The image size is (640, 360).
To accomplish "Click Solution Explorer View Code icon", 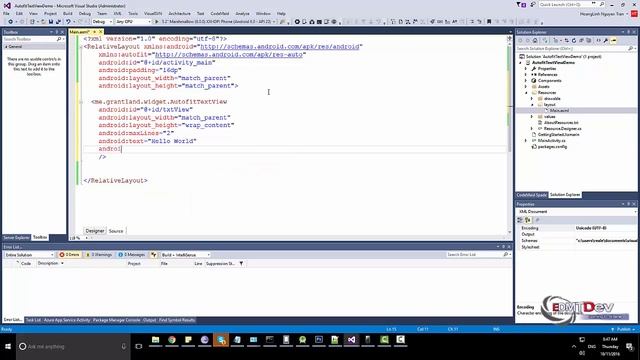I will [x=598, y=40].
